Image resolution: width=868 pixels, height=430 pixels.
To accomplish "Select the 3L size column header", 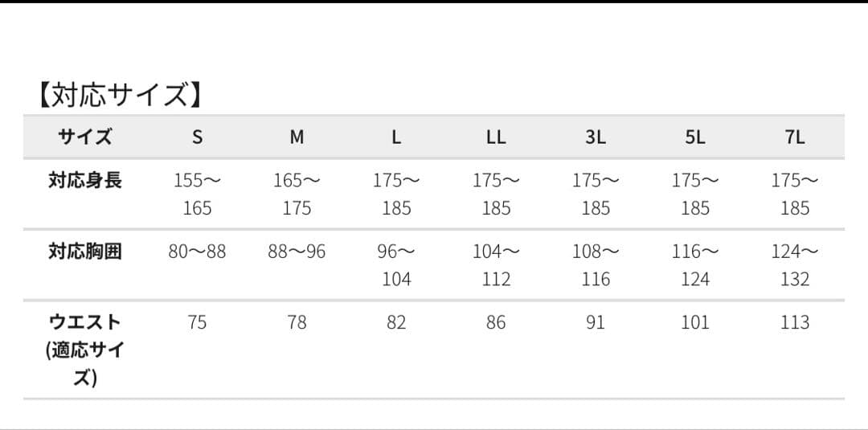I will (596, 137).
